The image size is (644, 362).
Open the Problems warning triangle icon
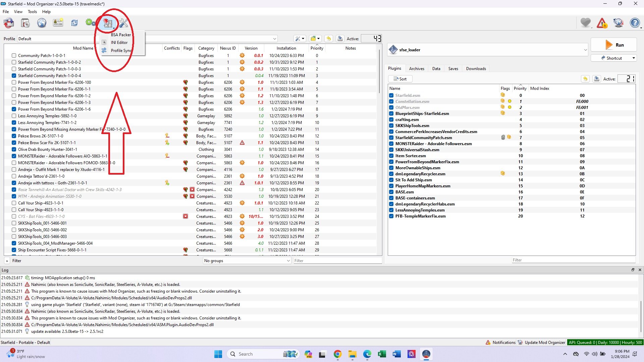[602, 23]
